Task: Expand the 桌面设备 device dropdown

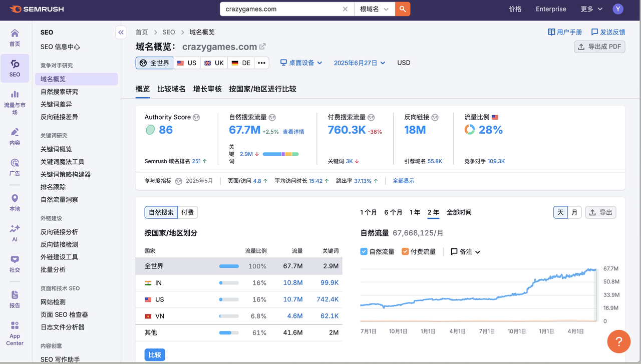Action: (301, 63)
